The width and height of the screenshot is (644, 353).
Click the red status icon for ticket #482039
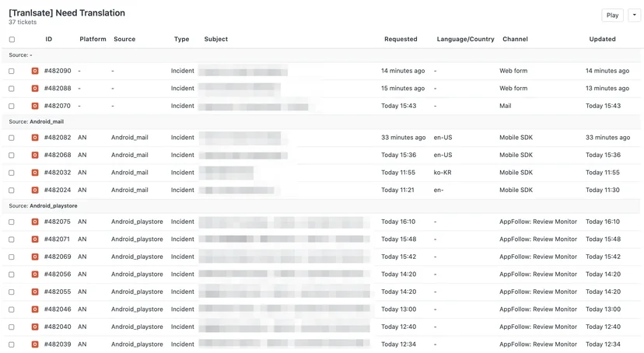(35, 344)
